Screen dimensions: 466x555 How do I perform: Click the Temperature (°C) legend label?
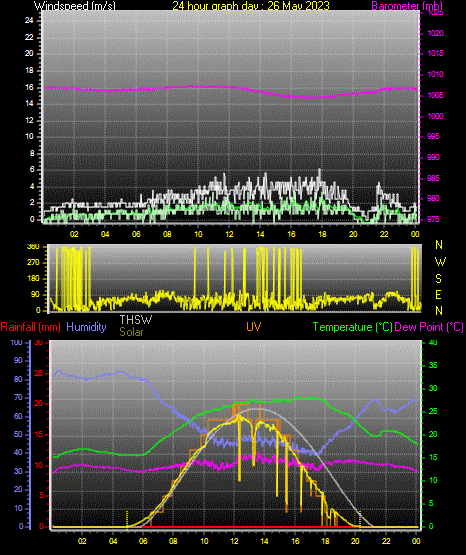point(352,327)
